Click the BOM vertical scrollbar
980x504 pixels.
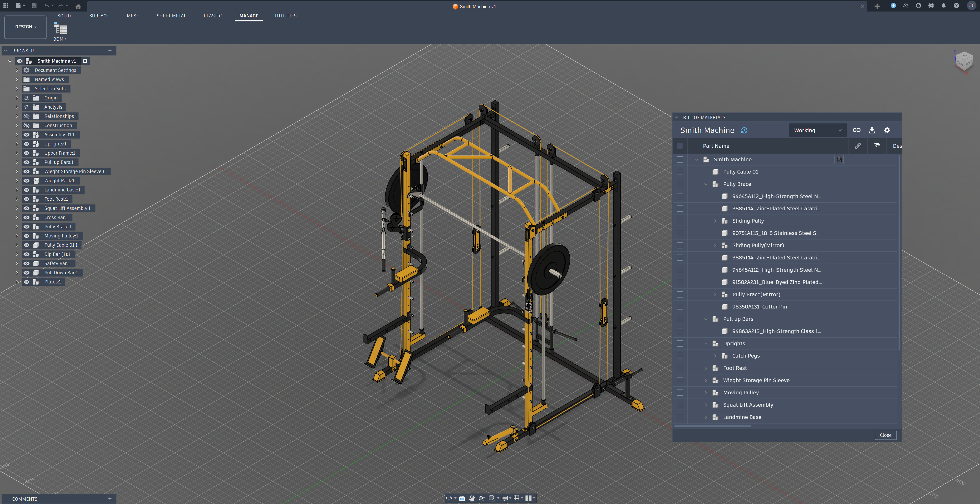899,252
